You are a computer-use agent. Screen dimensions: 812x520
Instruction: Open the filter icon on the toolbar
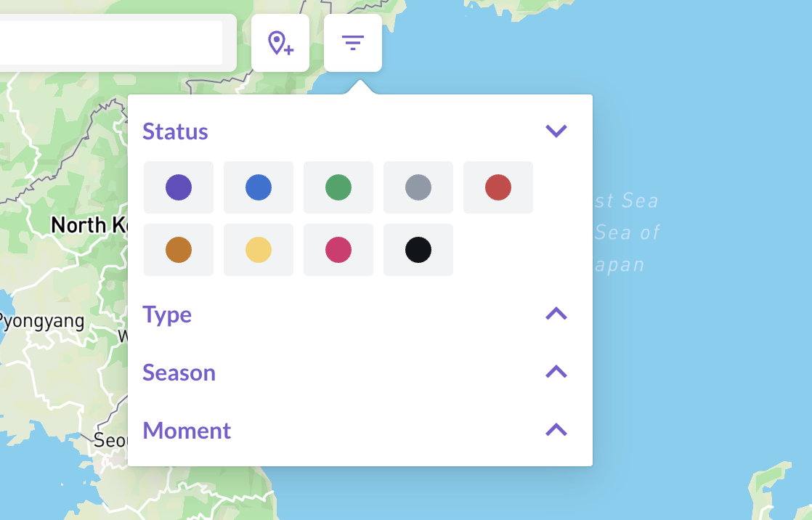[x=353, y=43]
